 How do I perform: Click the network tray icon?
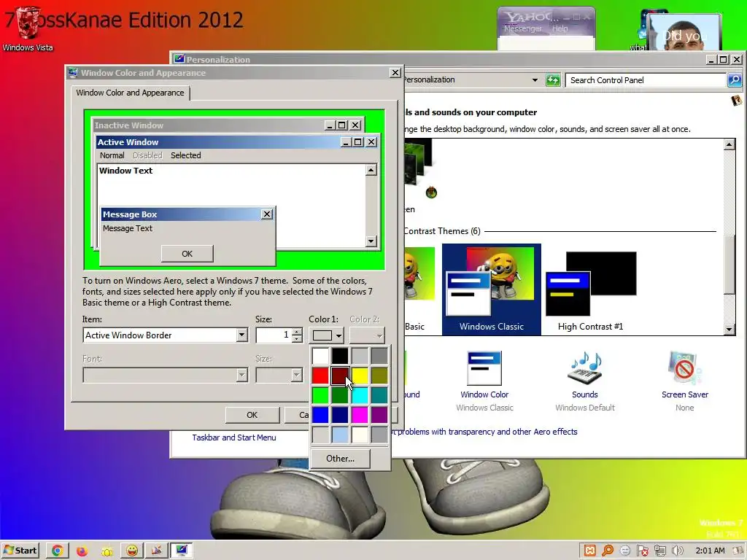point(659,551)
